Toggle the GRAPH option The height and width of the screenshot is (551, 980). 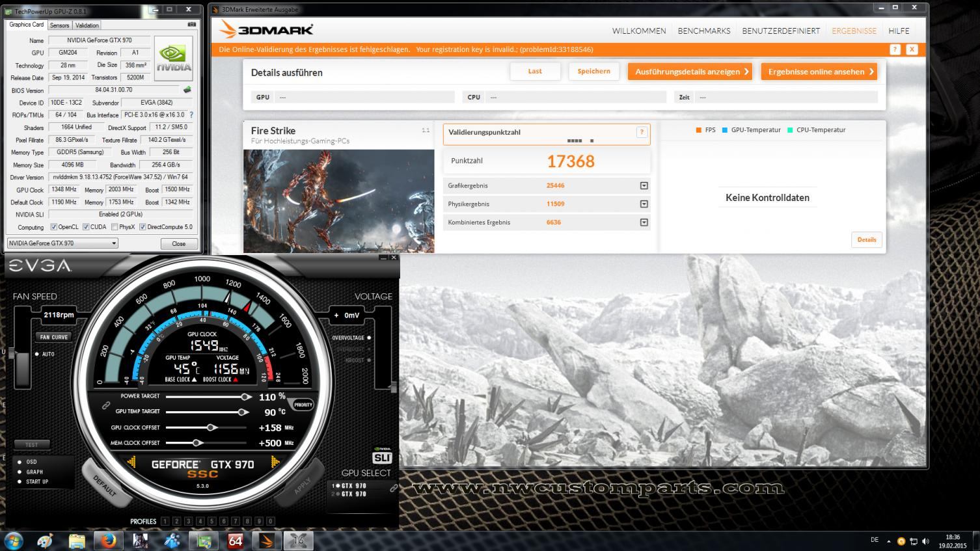20,472
